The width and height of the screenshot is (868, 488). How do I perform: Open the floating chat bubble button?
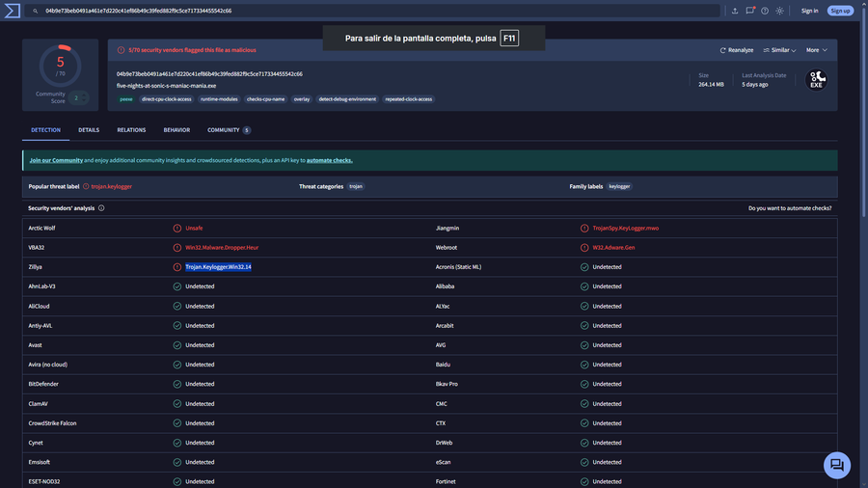point(836,465)
